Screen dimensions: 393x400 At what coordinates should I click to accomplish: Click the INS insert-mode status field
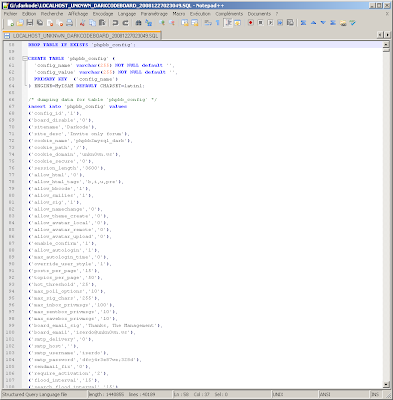pyautogui.click(x=375, y=394)
